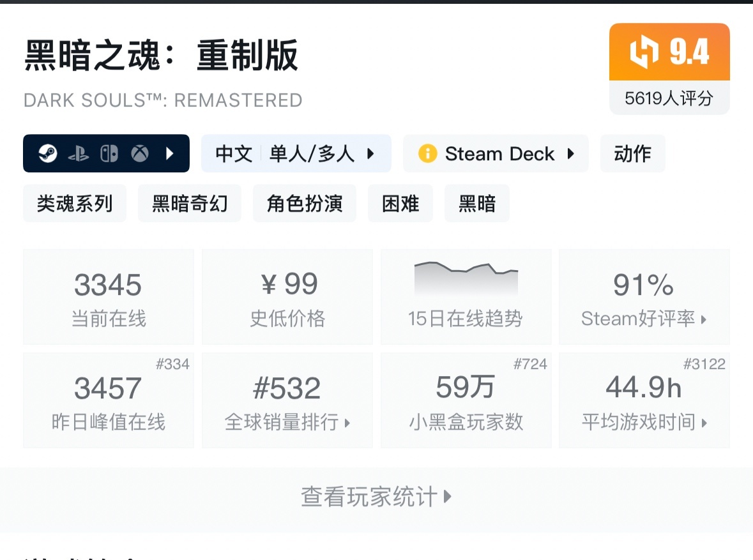Select the 类魂系列 tag
The image size is (753, 560).
pyautogui.click(x=74, y=202)
